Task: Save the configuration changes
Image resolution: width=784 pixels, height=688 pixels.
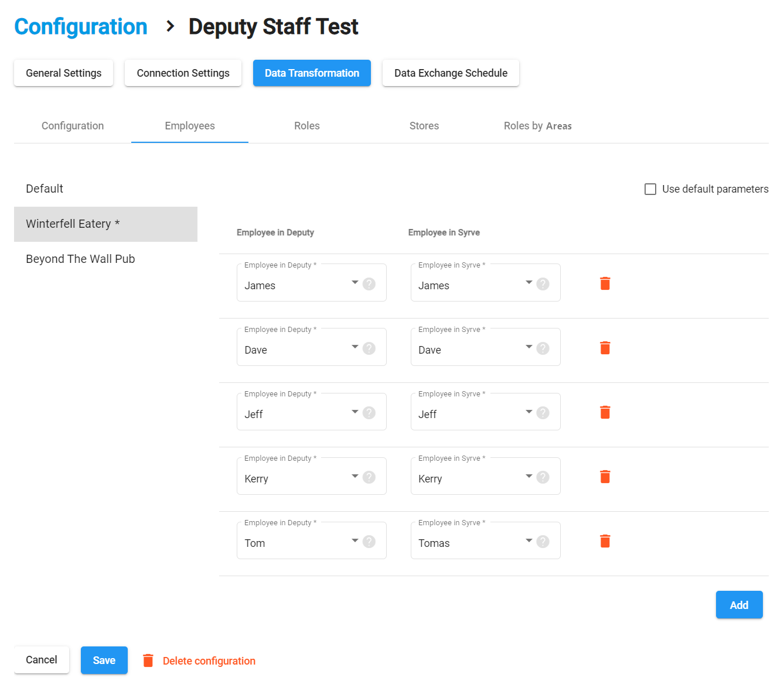Action: coord(104,660)
